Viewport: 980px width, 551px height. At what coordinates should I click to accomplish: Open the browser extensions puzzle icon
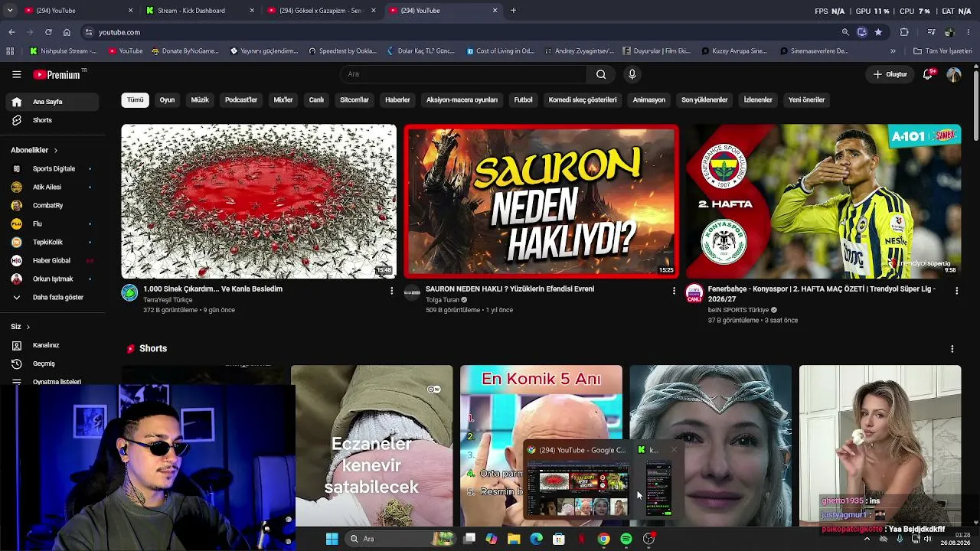[x=904, y=32]
